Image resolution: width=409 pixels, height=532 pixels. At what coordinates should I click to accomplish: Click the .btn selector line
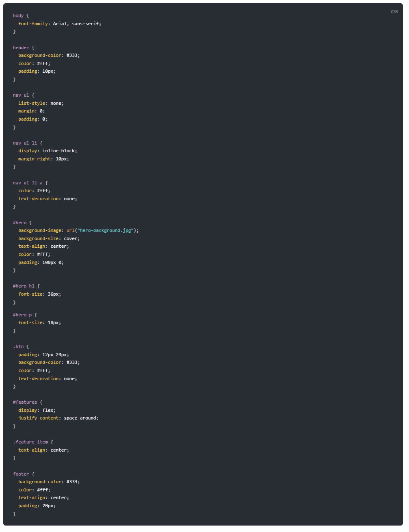(x=21, y=346)
